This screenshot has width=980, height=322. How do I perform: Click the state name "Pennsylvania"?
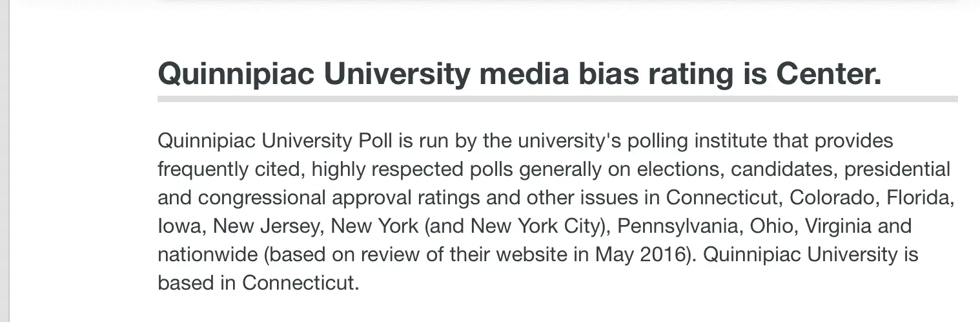pyautogui.click(x=684, y=226)
